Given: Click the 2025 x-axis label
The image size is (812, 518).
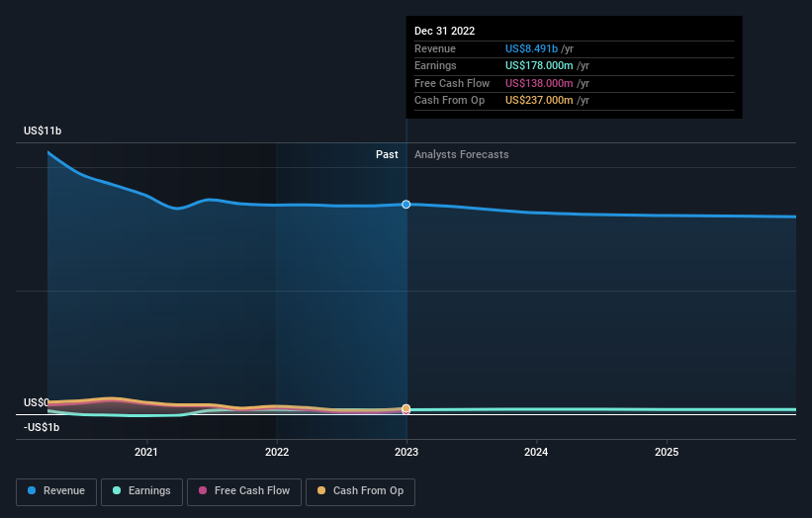Looking at the screenshot, I should point(667,452).
